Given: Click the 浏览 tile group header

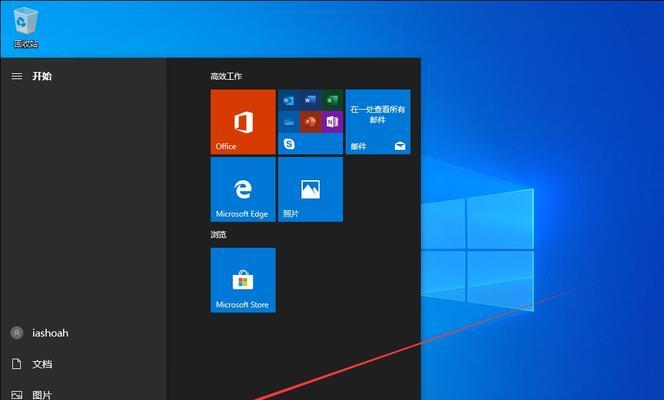Looking at the screenshot, I should click(x=219, y=234).
